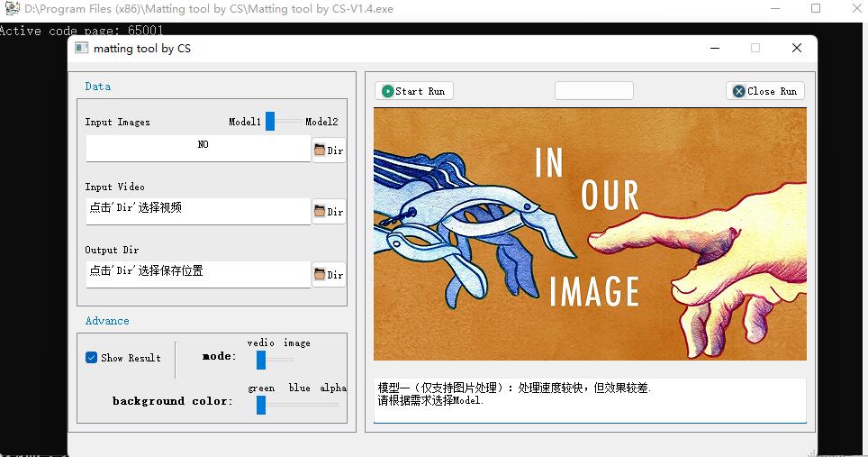Click the Start Run button

click(414, 91)
